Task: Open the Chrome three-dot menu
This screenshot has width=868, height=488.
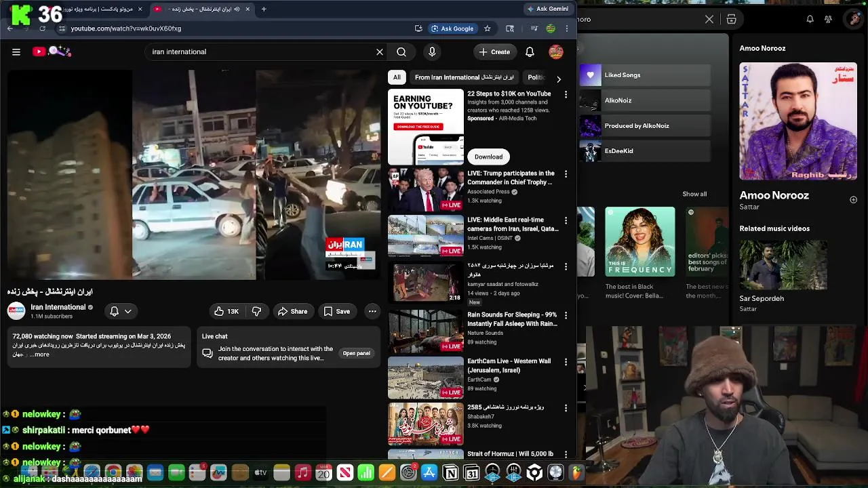Action: pos(567,28)
